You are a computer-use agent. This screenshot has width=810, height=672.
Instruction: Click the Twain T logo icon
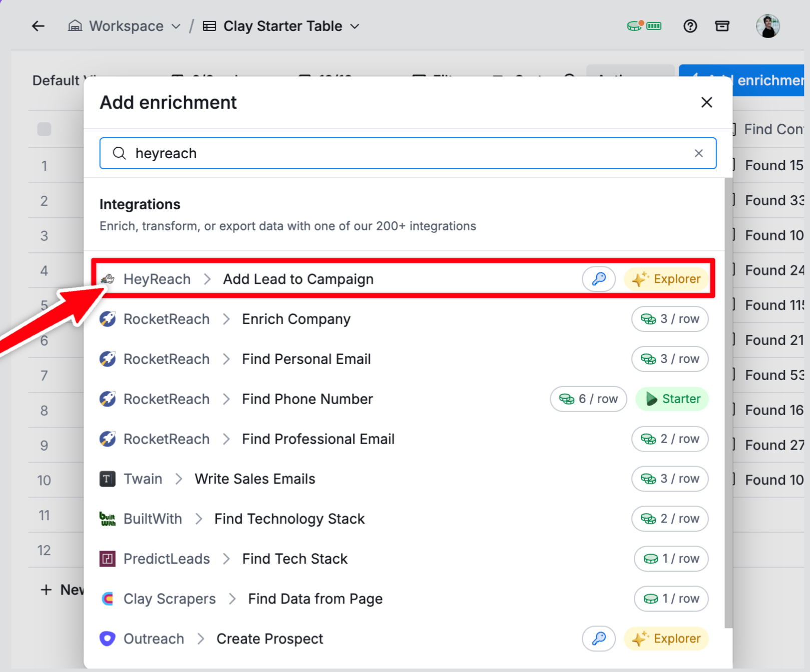pos(107,479)
